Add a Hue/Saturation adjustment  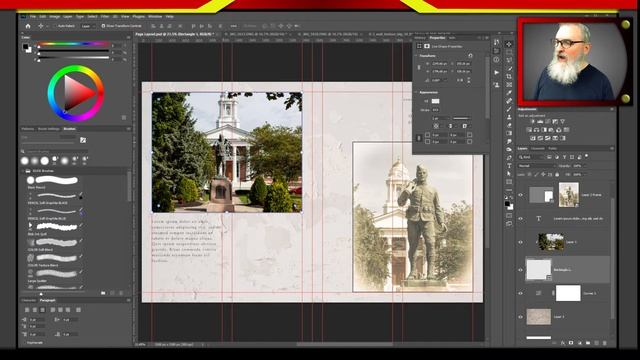(529, 130)
